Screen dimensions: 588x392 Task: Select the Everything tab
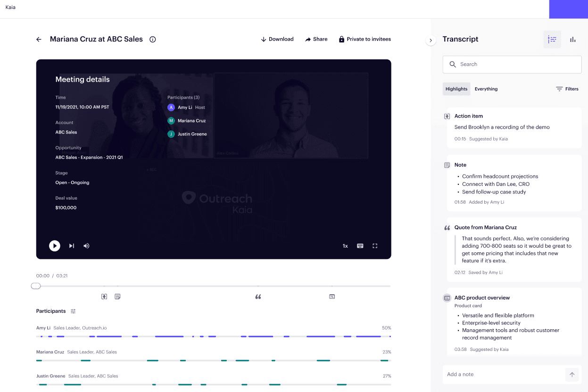[486, 89]
